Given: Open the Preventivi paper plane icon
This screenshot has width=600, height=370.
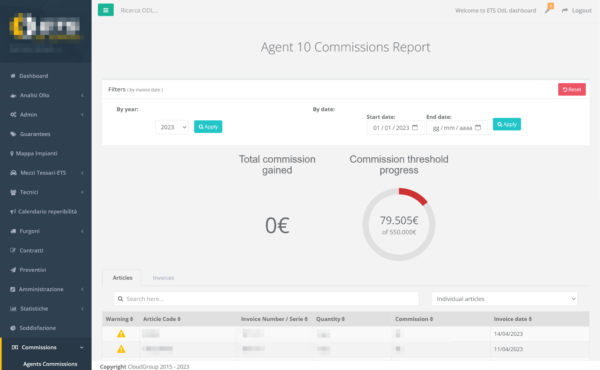Looking at the screenshot, I should [13, 270].
